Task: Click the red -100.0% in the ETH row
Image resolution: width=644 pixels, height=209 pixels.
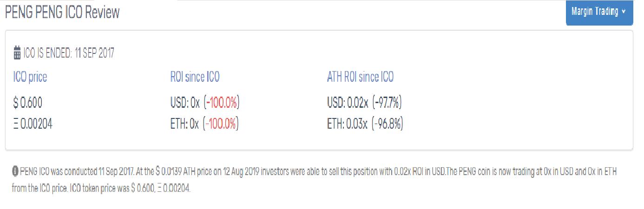Action: coord(221,124)
